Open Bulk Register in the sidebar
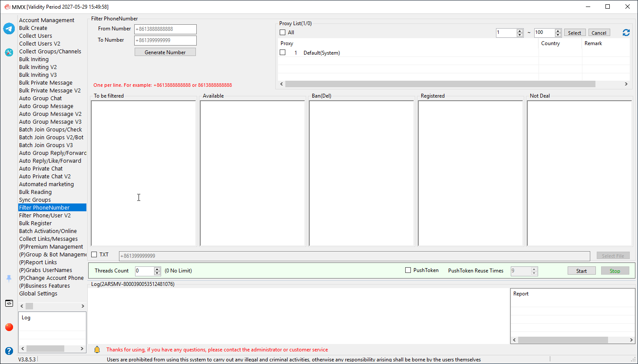This screenshot has width=638, height=364. [x=35, y=223]
